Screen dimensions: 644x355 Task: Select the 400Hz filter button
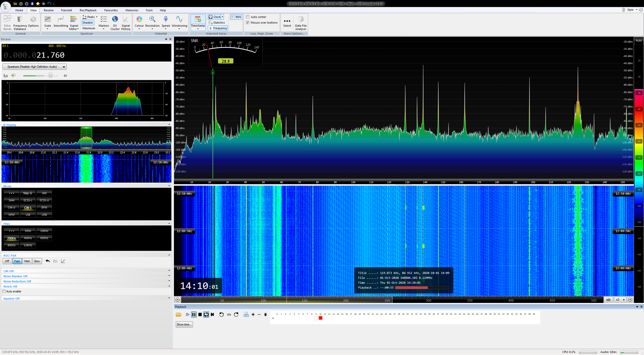point(28,238)
